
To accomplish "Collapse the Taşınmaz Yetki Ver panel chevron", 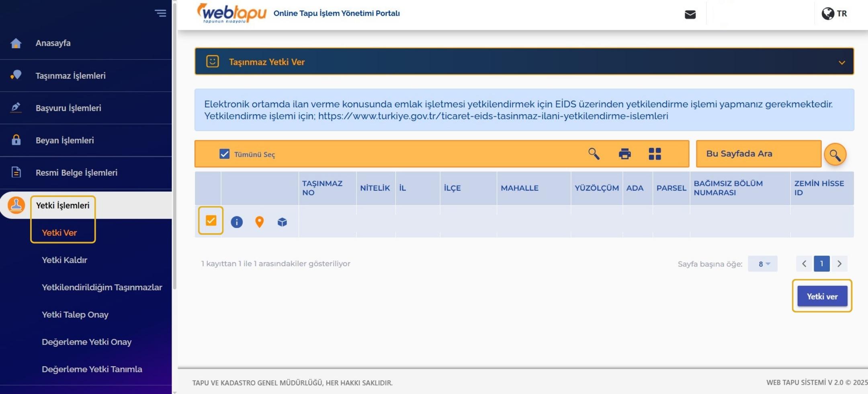I will (841, 62).
